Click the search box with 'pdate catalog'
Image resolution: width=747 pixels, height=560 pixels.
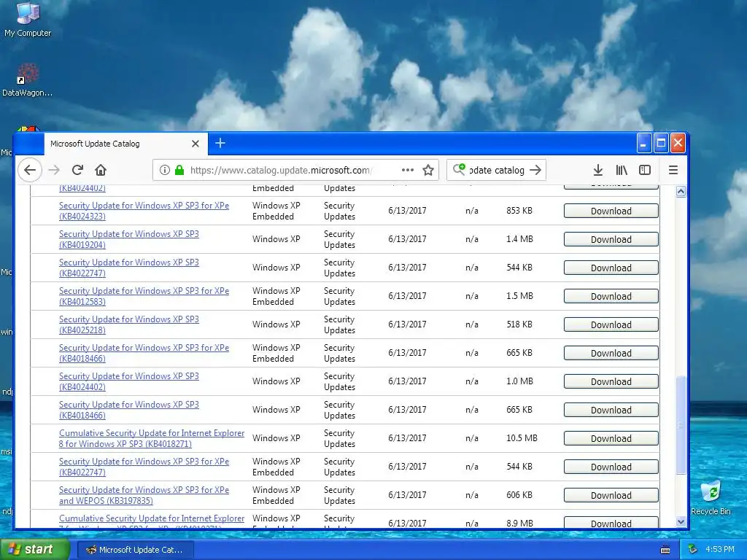(496, 170)
